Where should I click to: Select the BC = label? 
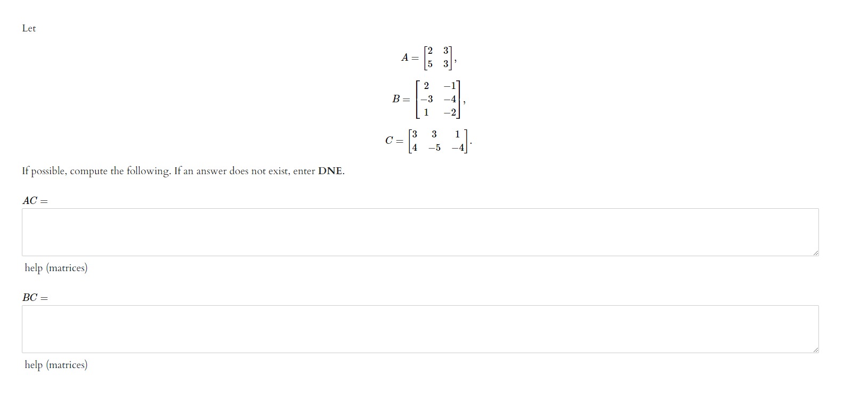coord(34,298)
